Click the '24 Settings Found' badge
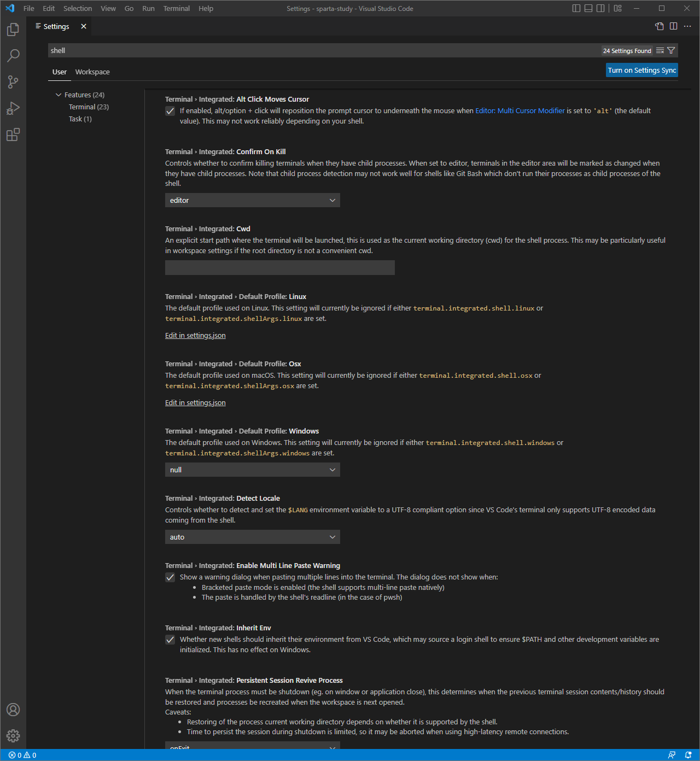 pos(627,51)
